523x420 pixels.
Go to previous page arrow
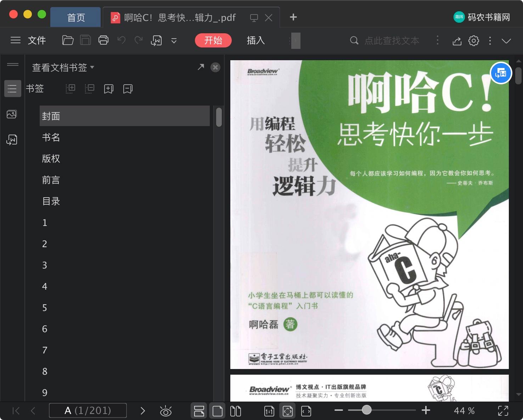(33, 411)
